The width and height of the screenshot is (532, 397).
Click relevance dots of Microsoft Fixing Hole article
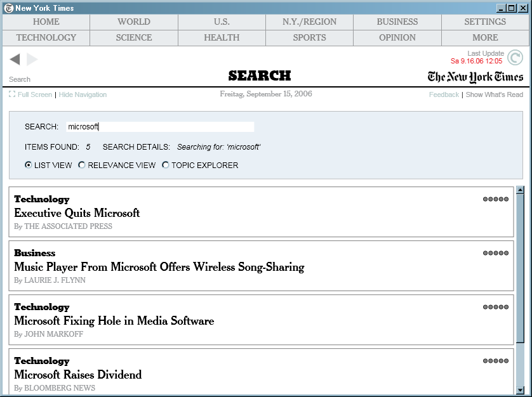click(496, 307)
